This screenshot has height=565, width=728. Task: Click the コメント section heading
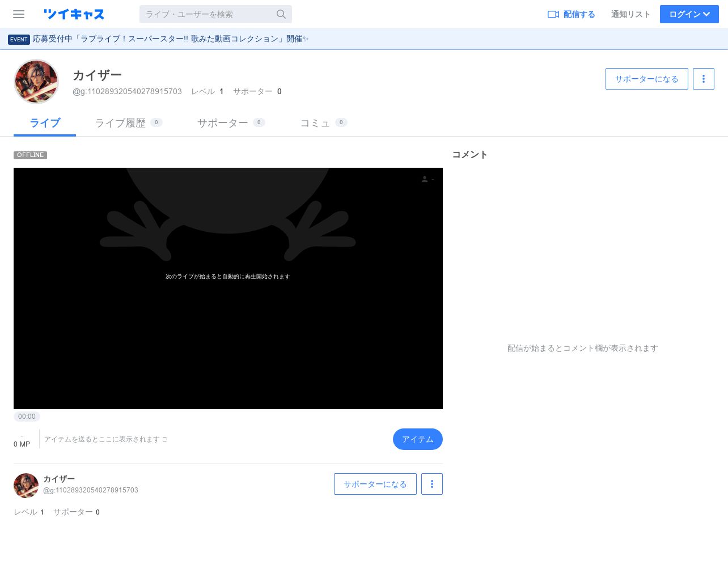pos(469,154)
